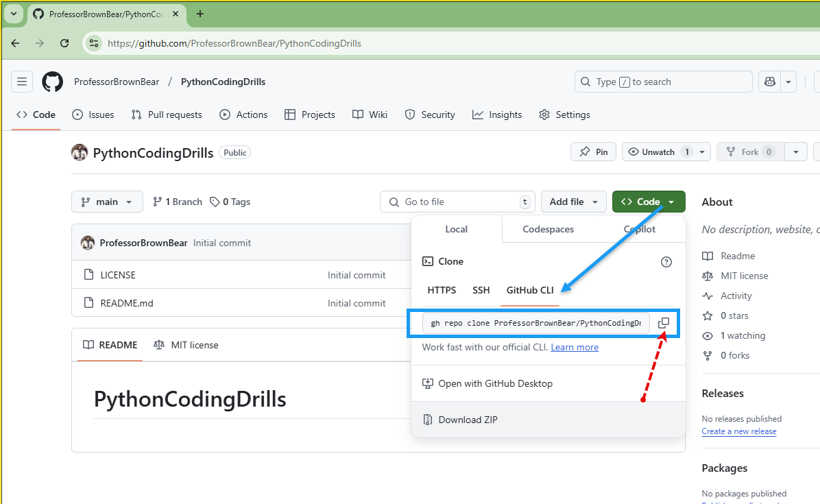
Task: Open the main branch selector dropdown
Action: tap(107, 202)
